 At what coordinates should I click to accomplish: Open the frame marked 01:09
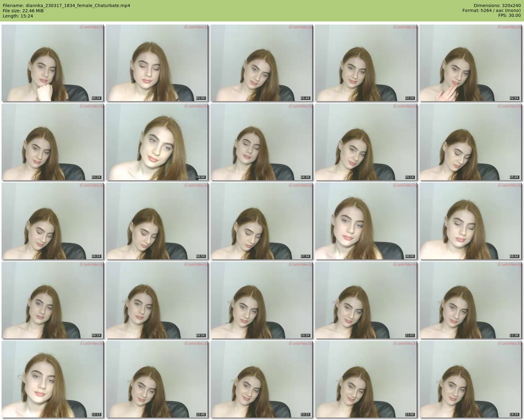pyautogui.click(x=157, y=63)
